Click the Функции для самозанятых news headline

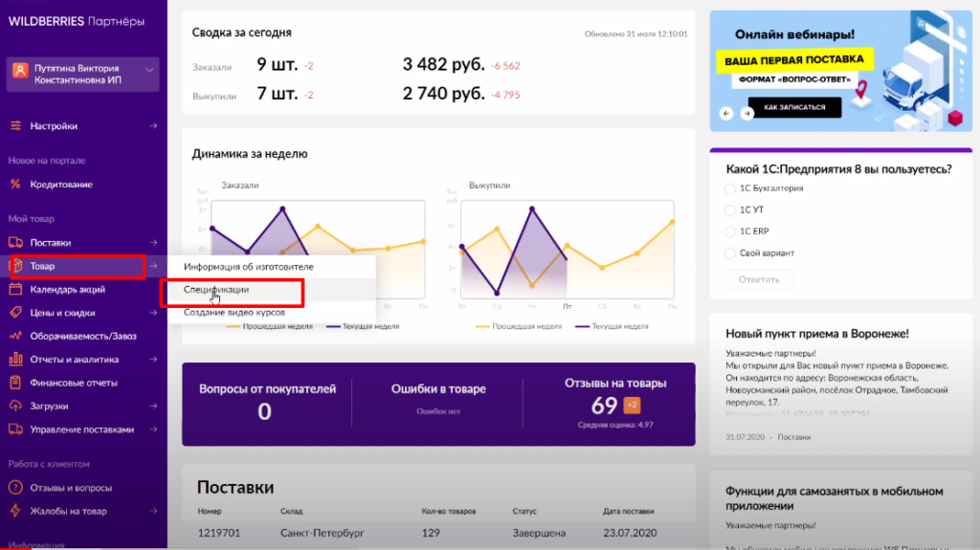pos(834,498)
